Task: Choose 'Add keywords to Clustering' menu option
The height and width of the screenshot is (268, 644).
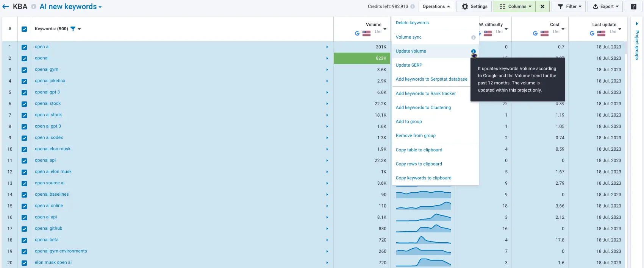Action: coord(423,108)
